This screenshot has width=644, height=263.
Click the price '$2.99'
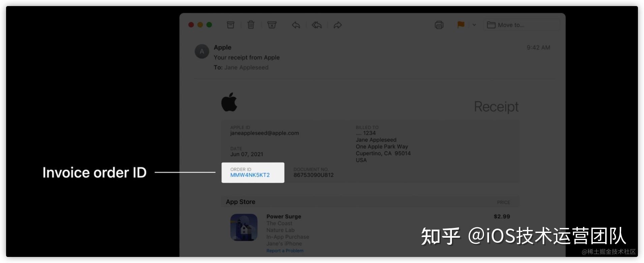pos(502,216)
